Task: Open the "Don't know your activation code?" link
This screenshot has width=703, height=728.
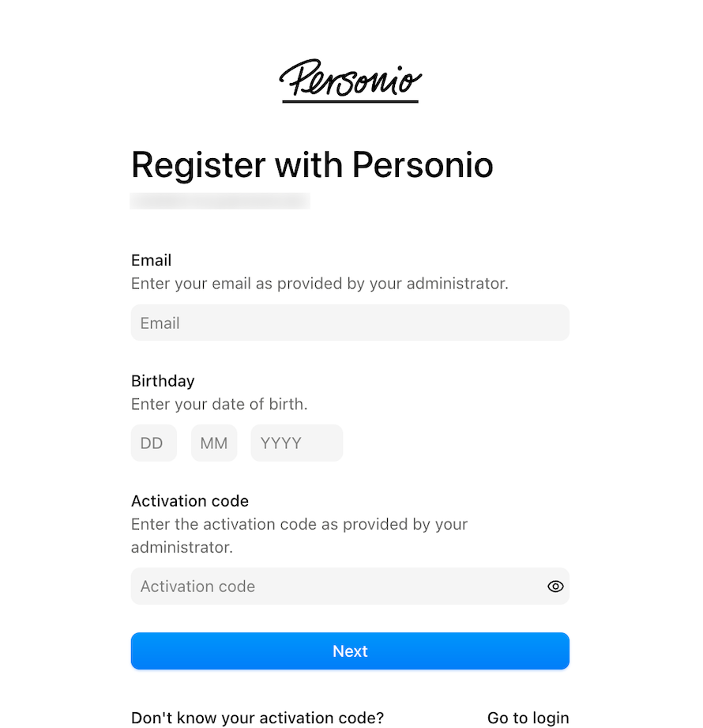Action: point(258,718)
